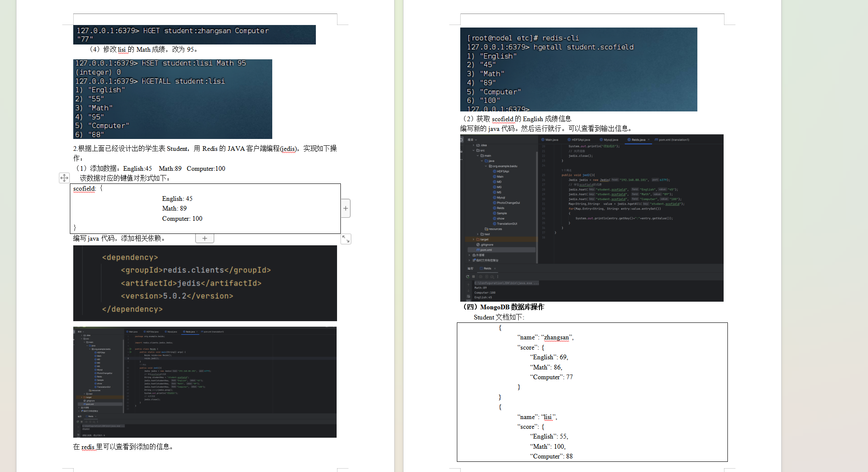Click the add-row plus button below table
868x472 pixels.
(x=205, y=239)
